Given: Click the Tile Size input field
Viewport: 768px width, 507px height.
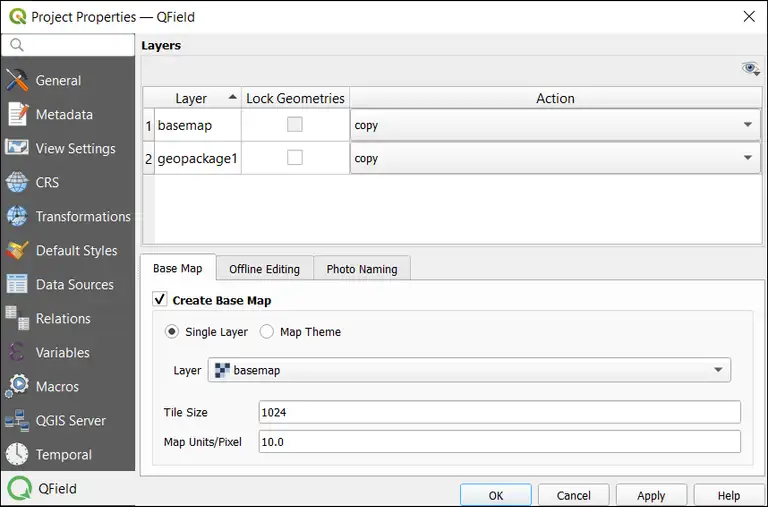Looking at the screenshot, I should click(499, 412).
